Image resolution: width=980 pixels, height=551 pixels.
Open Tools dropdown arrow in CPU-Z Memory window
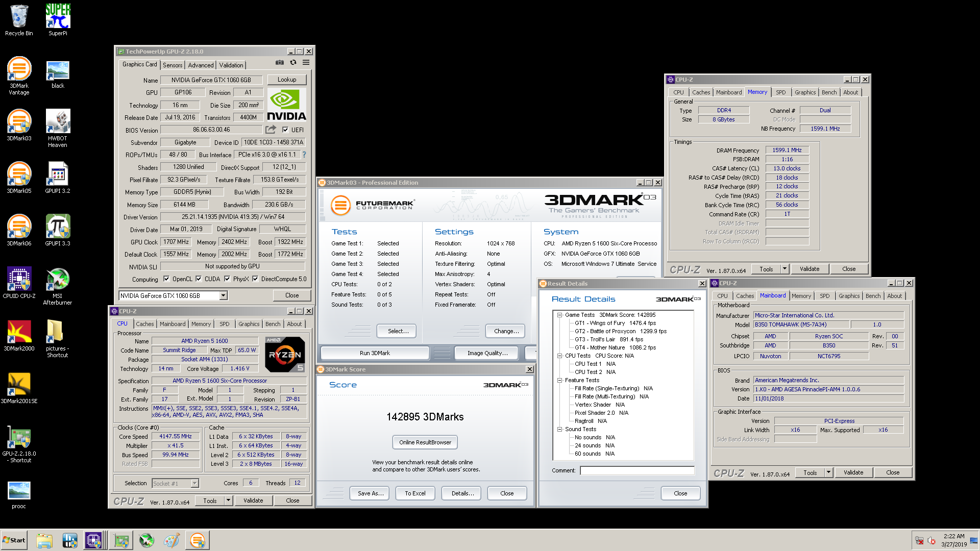pos(785,269)
